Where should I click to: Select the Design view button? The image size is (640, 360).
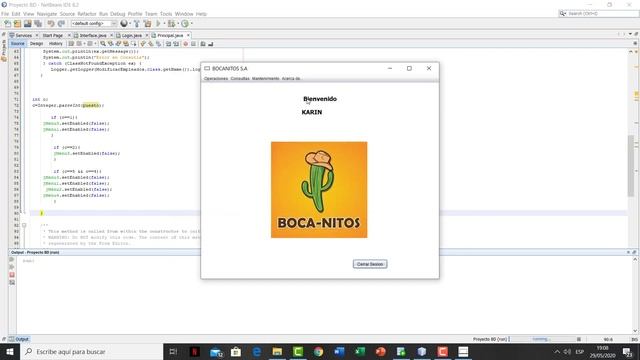(36, 44)
